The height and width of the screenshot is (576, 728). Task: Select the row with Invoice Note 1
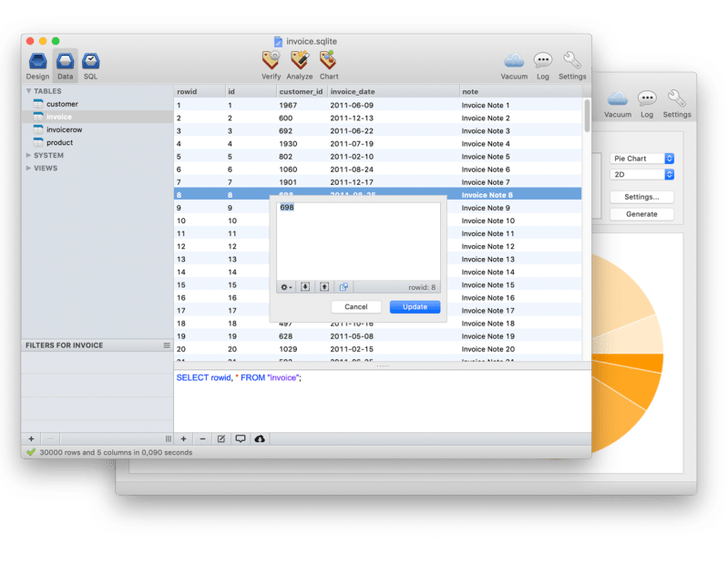click(378, 106)
